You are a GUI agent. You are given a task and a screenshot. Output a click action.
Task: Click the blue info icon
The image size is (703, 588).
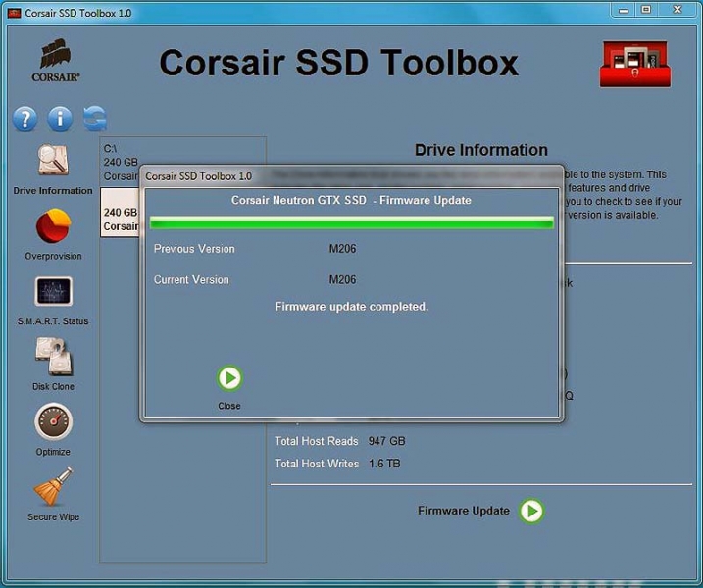60,120
